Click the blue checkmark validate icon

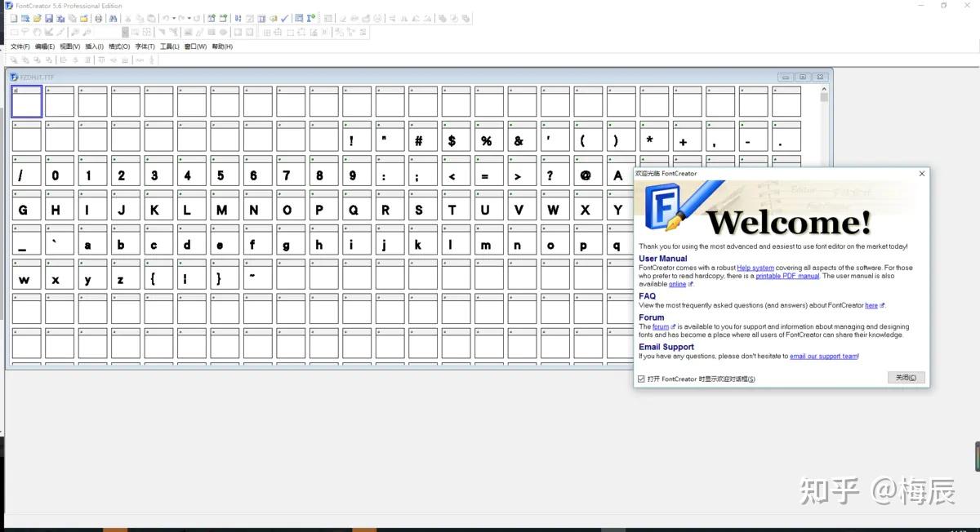click(x=284, y=18)
